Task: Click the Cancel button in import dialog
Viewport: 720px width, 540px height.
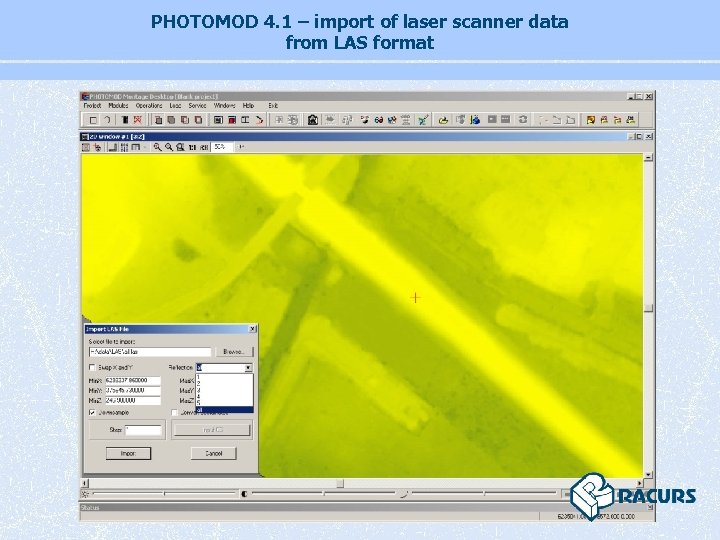Action: pos(214,453)
